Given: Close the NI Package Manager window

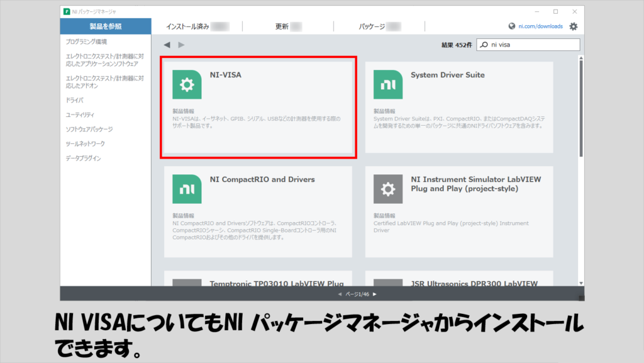Looking at the screenshot, I should pyautogui.click(x=575, y=11).
